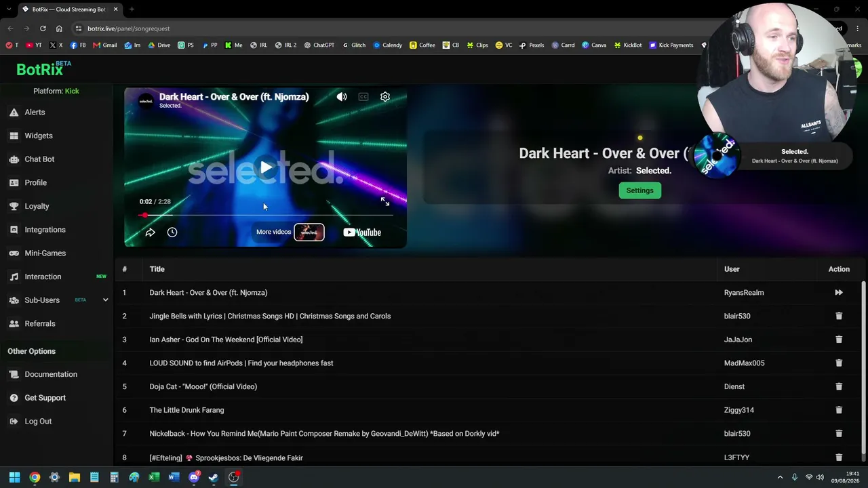The width and height of the screenshot is (868, 488).
Task: Select user name MadMax005 in the table
Action: tap(744, 363)
